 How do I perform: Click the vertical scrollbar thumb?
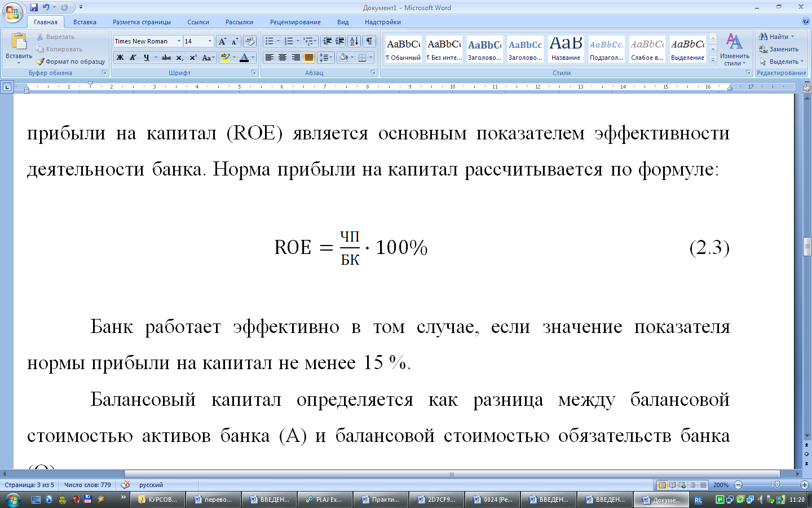tap(807, 247)
